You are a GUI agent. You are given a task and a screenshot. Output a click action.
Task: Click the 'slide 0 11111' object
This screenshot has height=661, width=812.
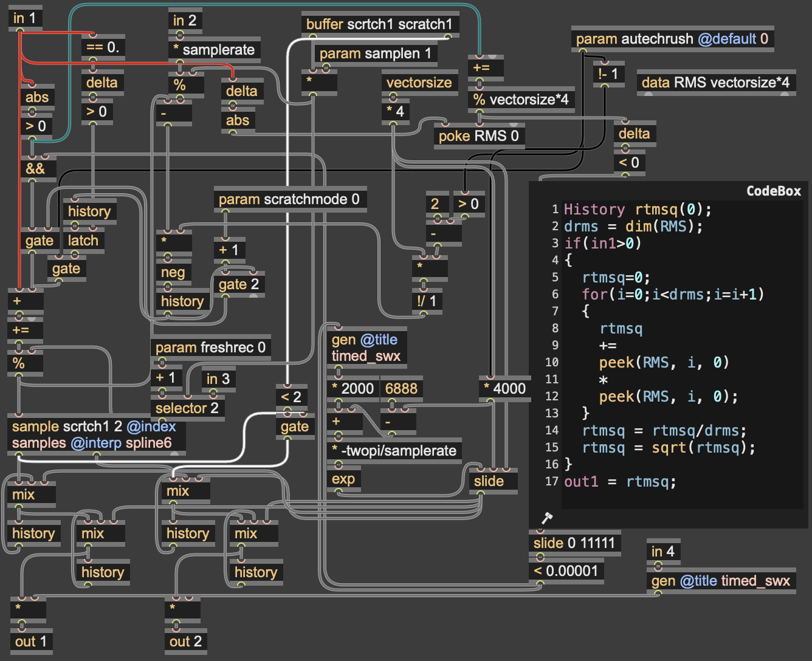[x=574, y=543]
